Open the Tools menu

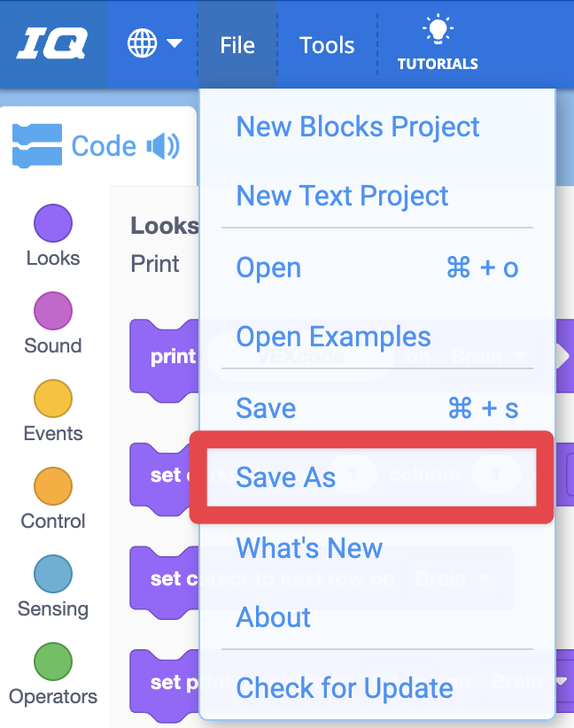(326, 43)
